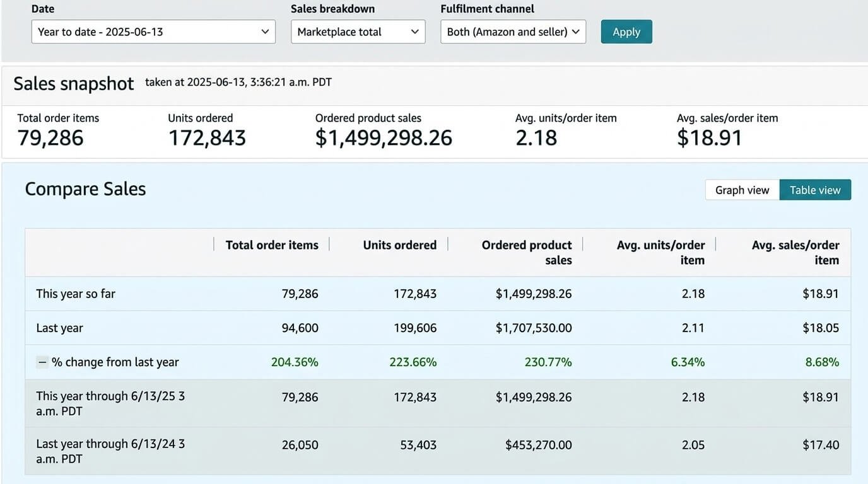Click the snapshot $18.91 avg sales figure
The image size is (868, 484).
(x=710, y=138)
